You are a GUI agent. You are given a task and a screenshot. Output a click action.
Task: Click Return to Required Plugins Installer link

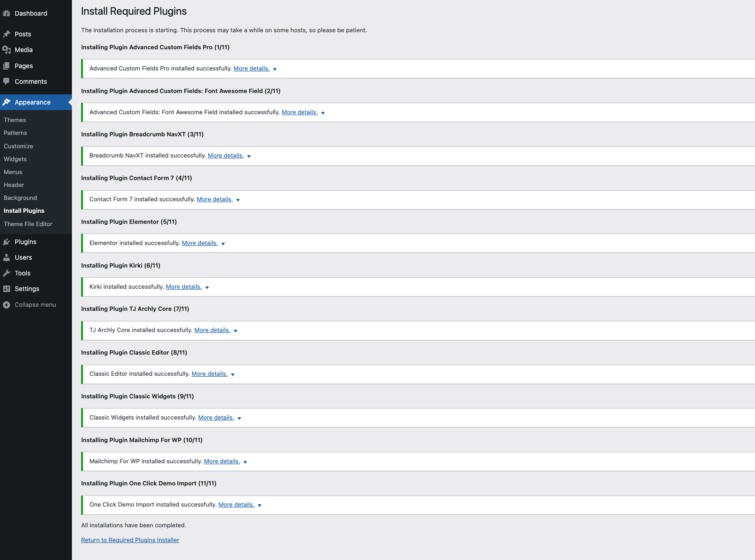click(x=130, y=540)
